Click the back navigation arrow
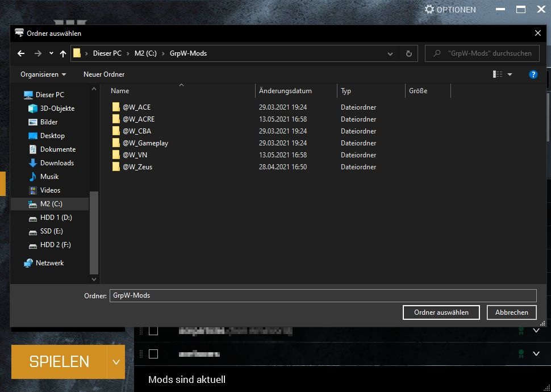This screenshot has height=392, width=551. (21, 53)
